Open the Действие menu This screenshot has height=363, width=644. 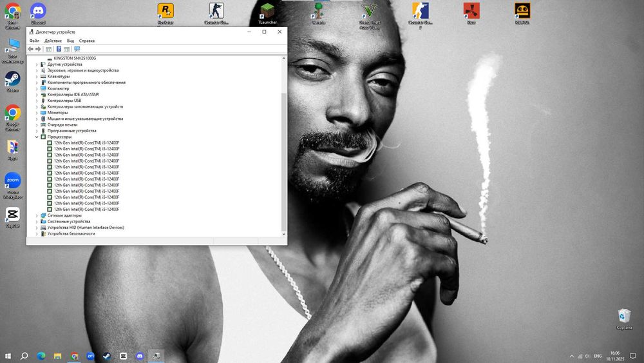click(53, 41)
